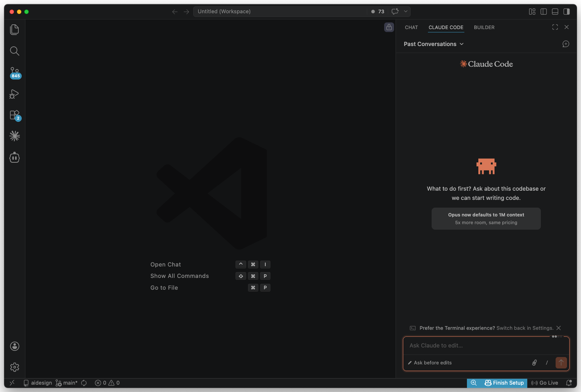Click the search bar Untitled (Workspace)

point(280,11)
